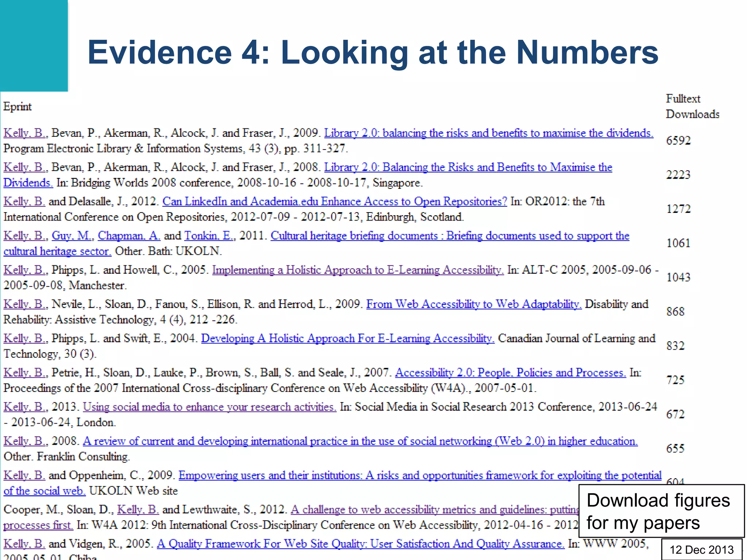747x560 pixels.
Task: Click 'Kelly, B.' link in Petrie 2007 entry
Action: coord(26,373)
